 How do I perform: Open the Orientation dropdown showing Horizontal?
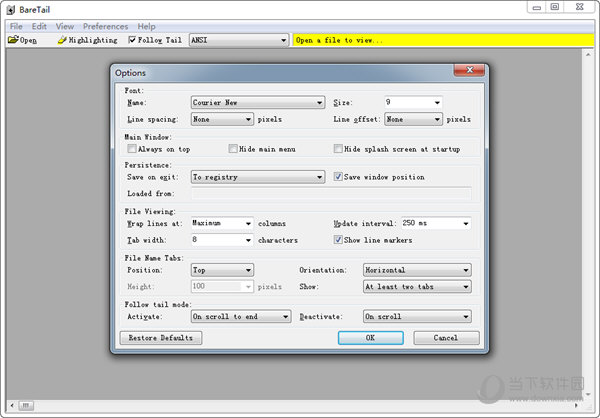click(x=417, y=270)
